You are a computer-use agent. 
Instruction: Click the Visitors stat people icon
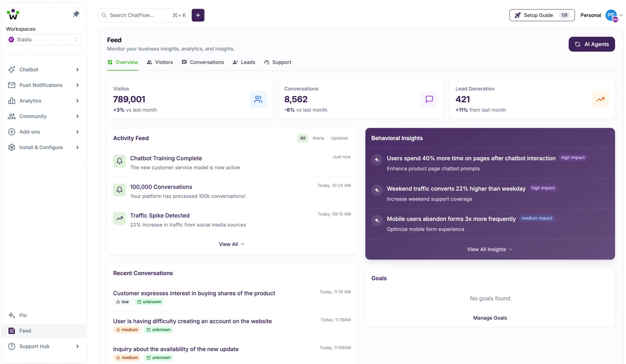(258, 99)
